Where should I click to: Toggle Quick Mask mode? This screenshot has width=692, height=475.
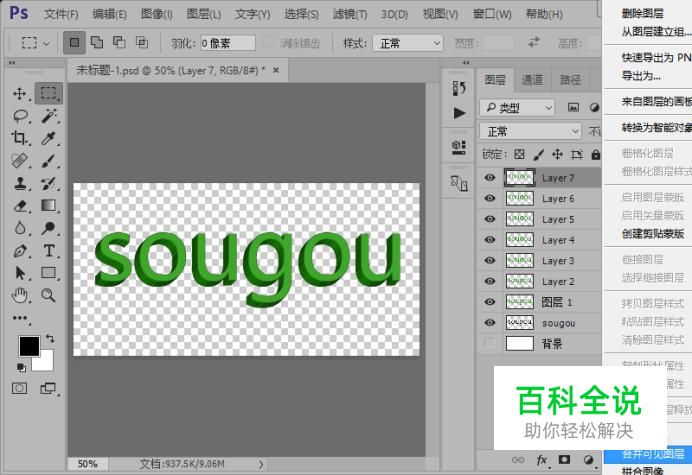click(19, 388)
